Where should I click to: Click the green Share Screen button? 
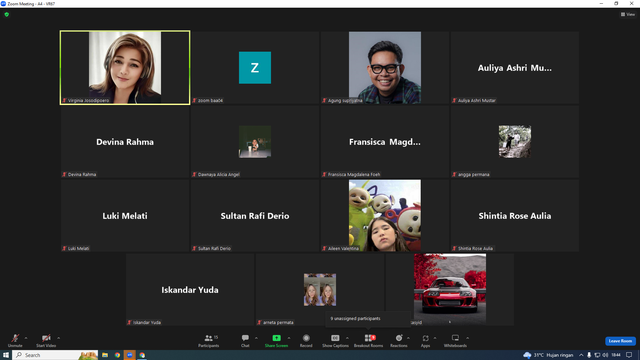pyautogui.click(x=276, y=340)
